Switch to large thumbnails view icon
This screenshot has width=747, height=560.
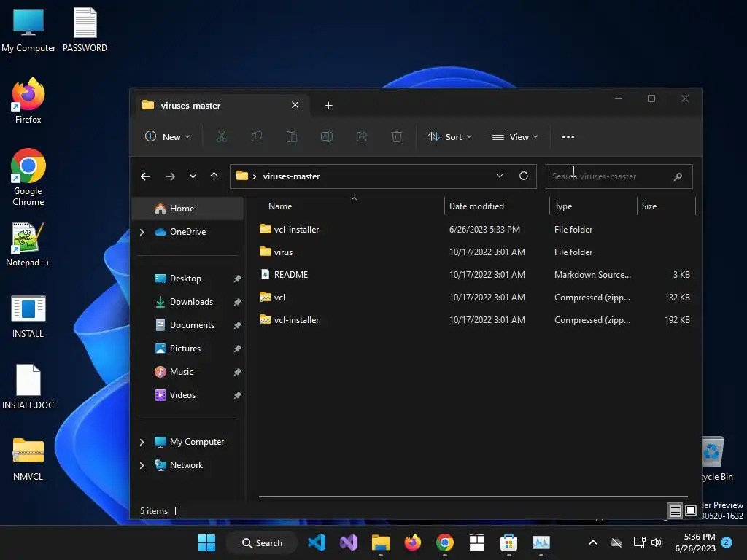pyautogui.click(x=691, y=511)
